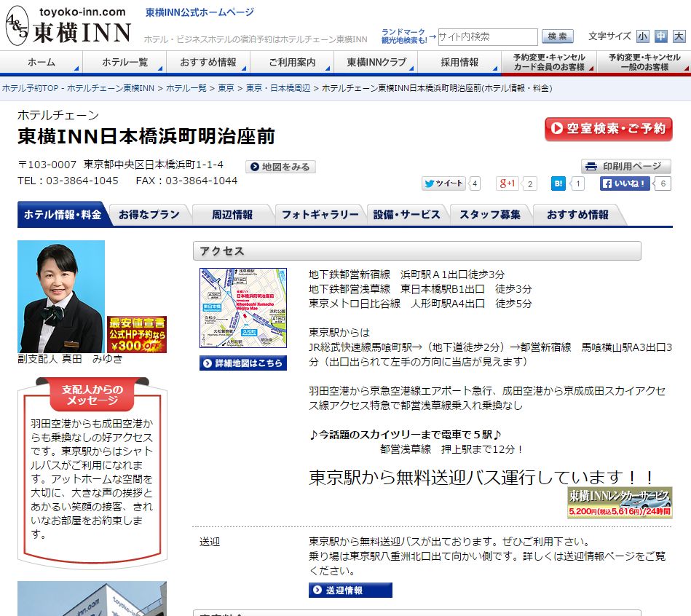Switch to the 周辺情報 tab
Screen dimensions: 691x616
pyautogui.click(x=232, y=215)
